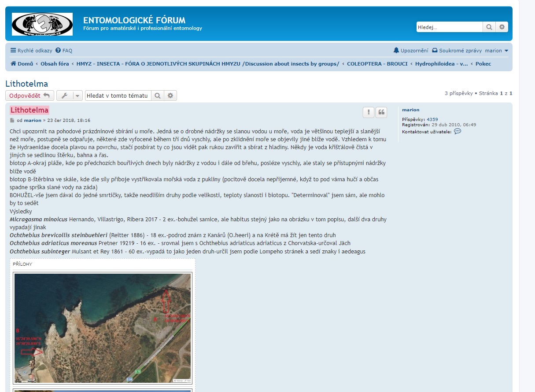This screenshot has width=535, height=392.
Task: Click contact user speech bubble icon
Action: 458,132
